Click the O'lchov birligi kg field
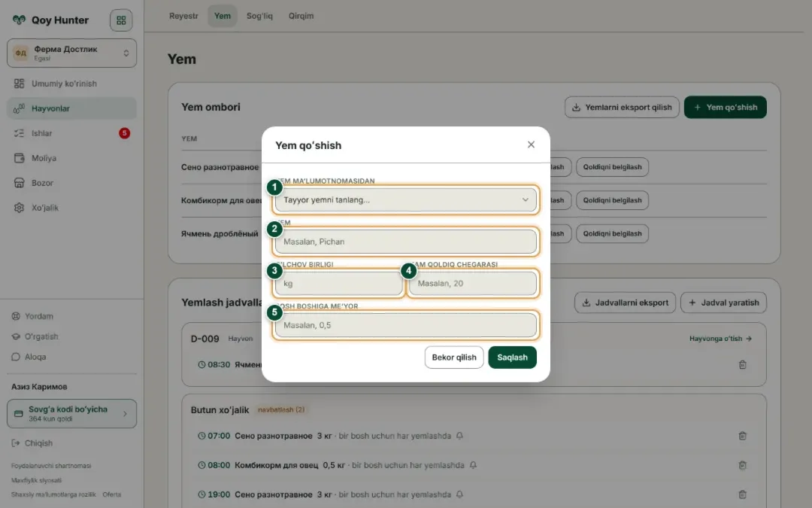812x508 pixels. pos(338,284)
